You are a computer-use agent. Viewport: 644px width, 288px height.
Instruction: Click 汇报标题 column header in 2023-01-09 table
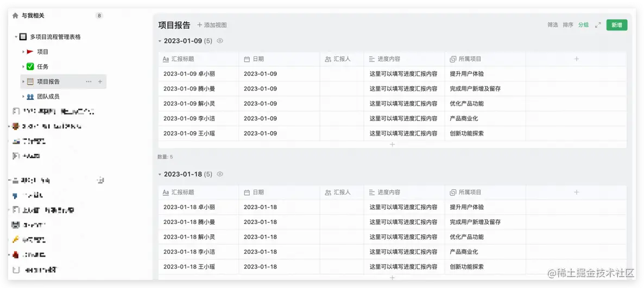[198, 59]
